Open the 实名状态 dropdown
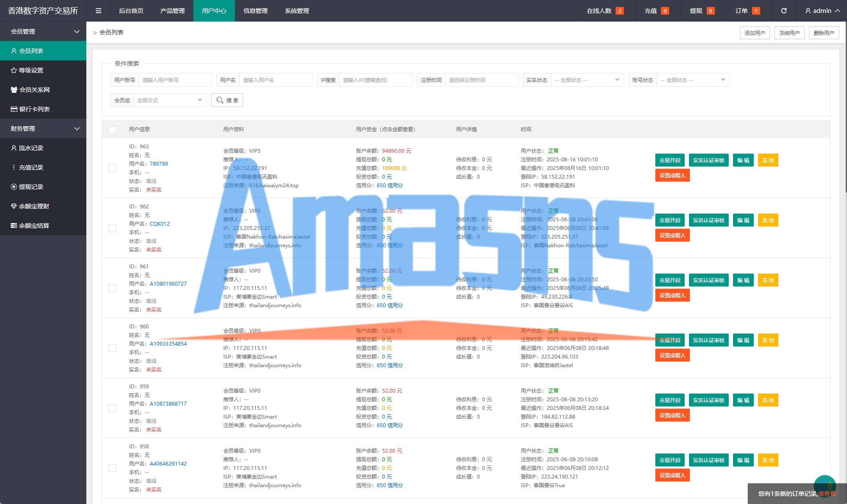This screenshot has width=847, height=504. (587, 80)
